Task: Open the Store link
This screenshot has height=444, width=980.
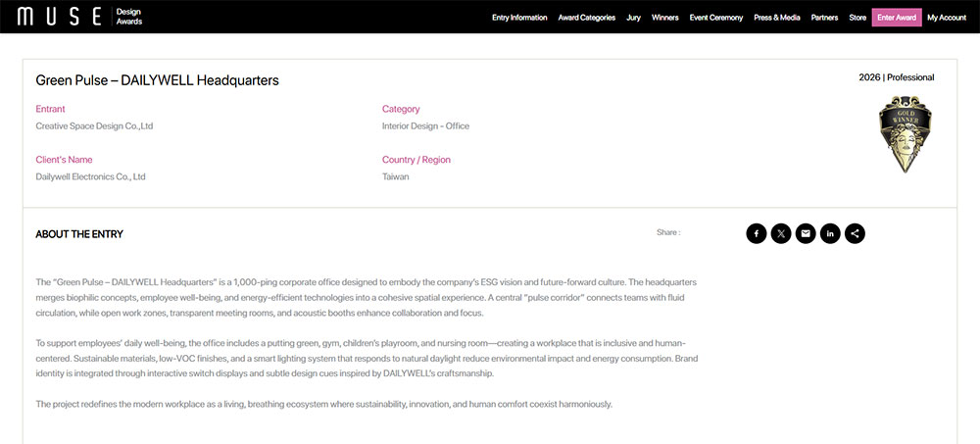Action: [857, 18]
